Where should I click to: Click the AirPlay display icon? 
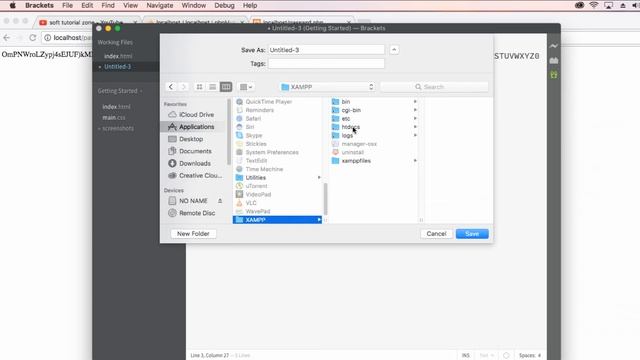coord(609,5)
